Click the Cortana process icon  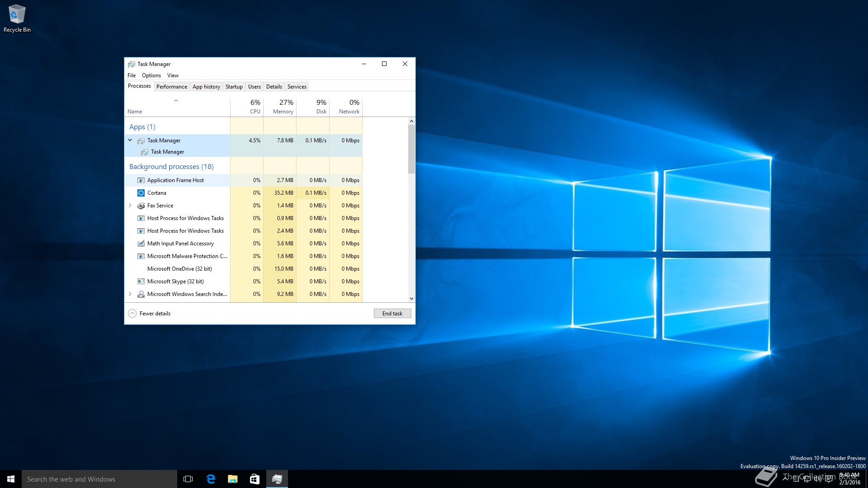pyautogui.click(x=141, y=193)
